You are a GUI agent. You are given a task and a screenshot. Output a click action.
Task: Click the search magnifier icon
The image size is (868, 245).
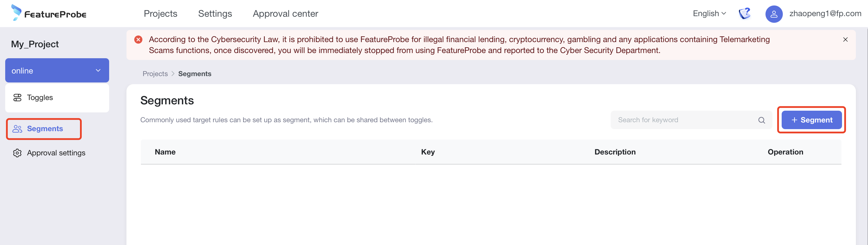click(x=761, y=120)
